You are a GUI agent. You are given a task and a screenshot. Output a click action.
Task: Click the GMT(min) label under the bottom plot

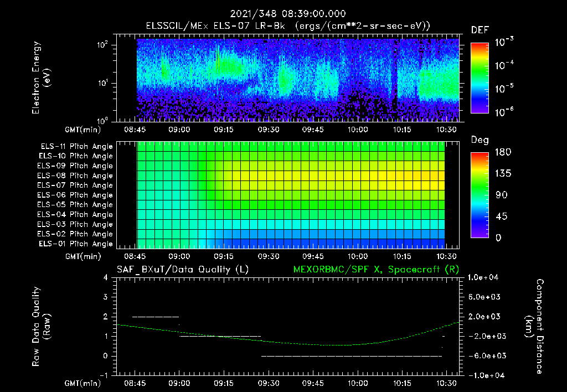point(83,383)
